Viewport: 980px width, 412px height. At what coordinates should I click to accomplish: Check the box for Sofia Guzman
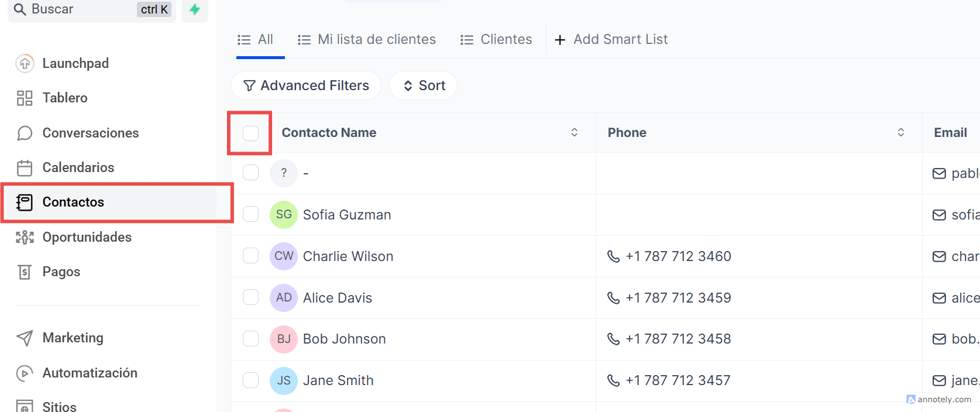point(250,214)
